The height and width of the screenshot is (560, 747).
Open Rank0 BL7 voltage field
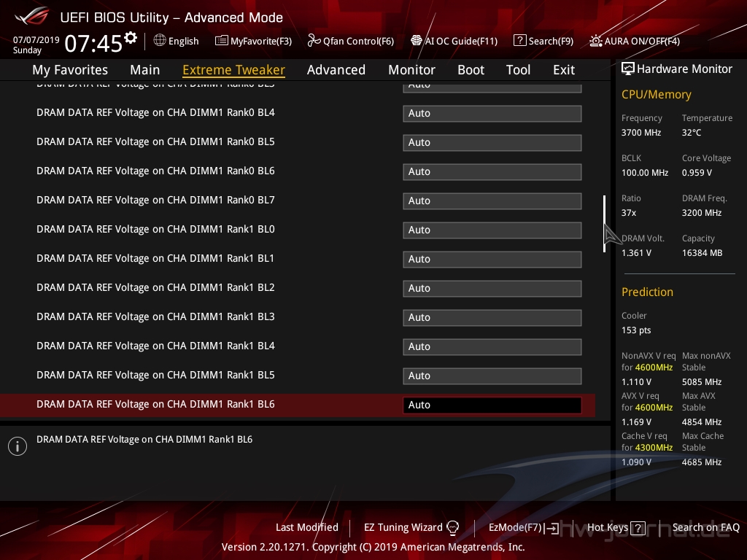click(x=492, y=201)
